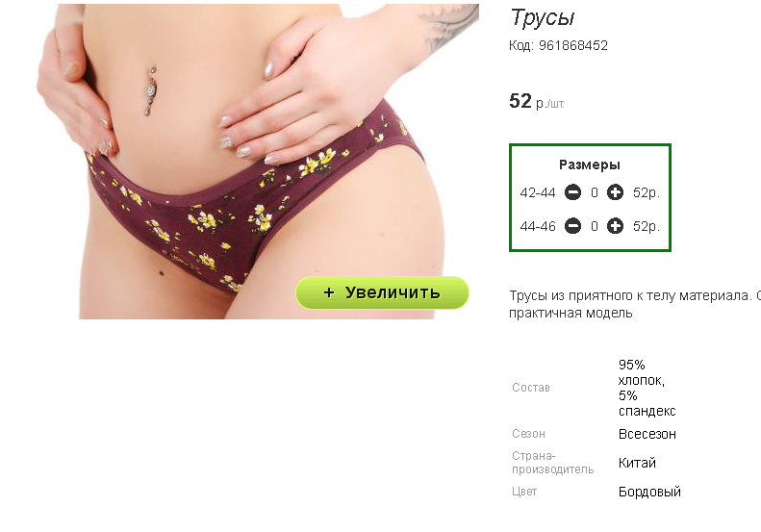
Task: Click the 52р. price for size 44-46
Action: pos(646,226)
